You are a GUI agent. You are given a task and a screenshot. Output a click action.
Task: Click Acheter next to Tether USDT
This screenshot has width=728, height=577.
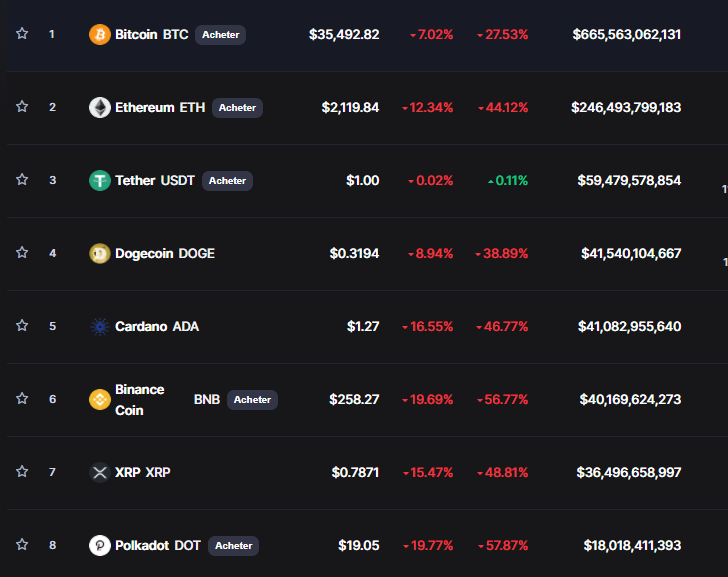[x=227, y=181]
